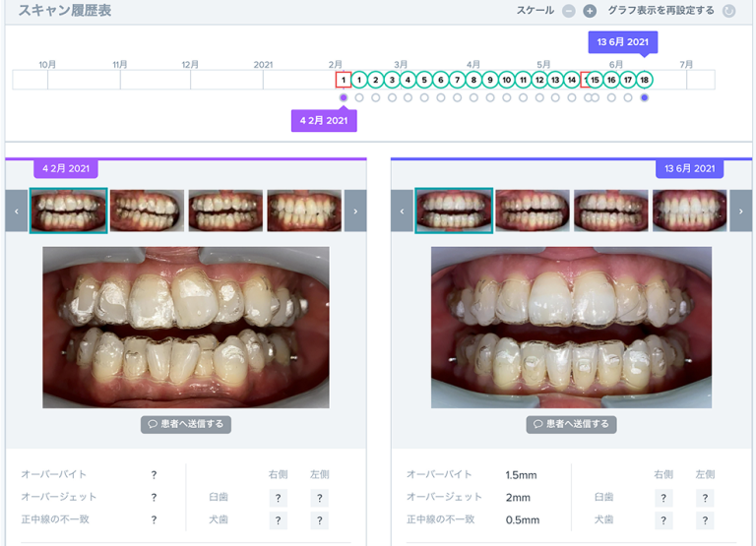Open right panel 臼歯 left side value box
756x546 pixels.
tap(705, 498)
